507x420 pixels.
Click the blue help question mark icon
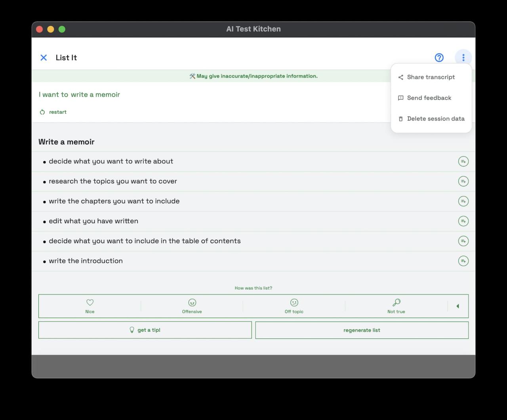tap(439, 58)
